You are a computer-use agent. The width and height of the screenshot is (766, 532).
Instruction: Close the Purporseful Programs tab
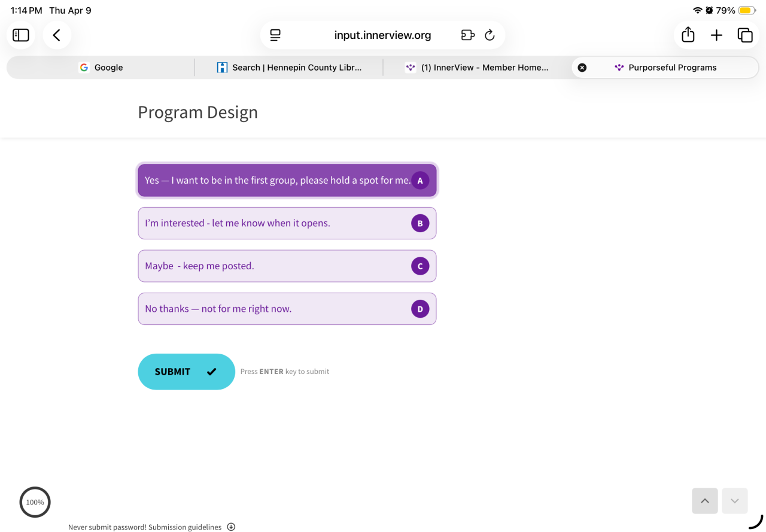coord(582,68)
